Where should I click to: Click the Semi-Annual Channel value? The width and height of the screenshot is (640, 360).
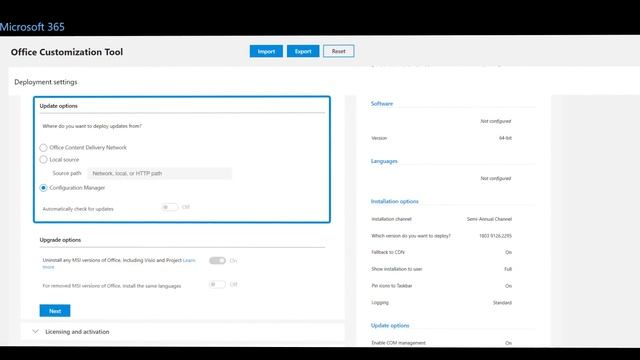coord(489,219)
